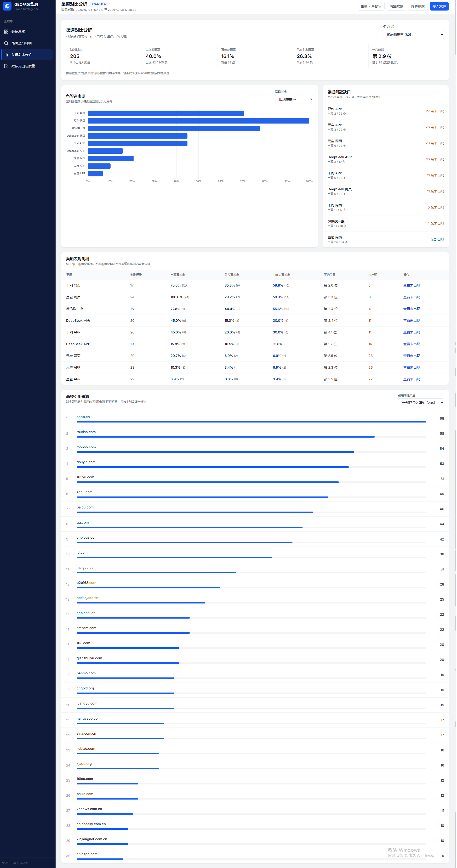The image size is (457, 868).
Task: Open 数据范围与质量 menu item
Action: coord(27,66)
